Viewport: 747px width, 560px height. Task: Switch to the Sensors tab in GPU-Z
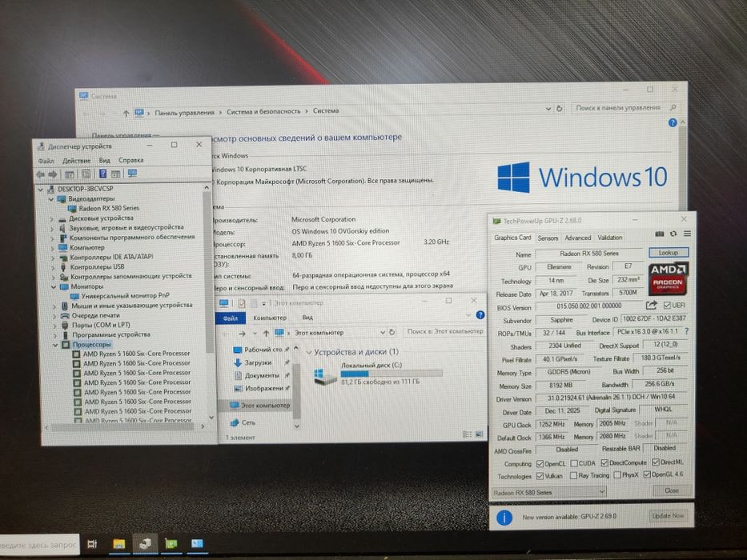(x=548, y=238)
